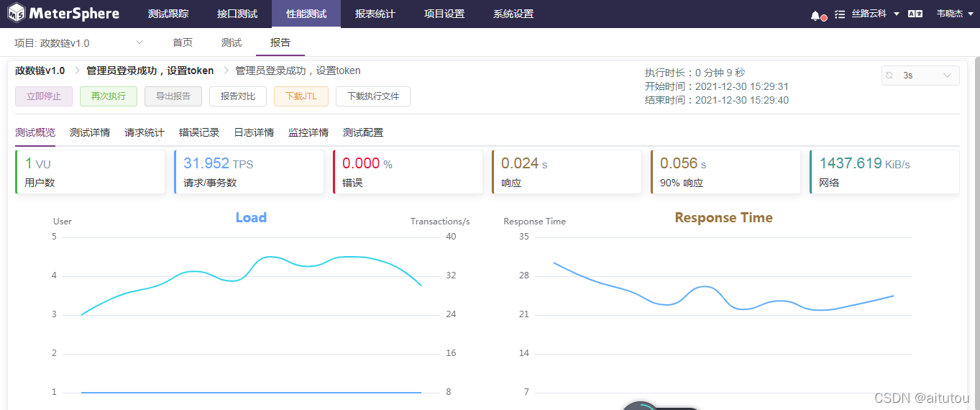This screenshot has width=980, height=410.
Task: Expand the project selector 政数链v1.0
Action: (x=79, y=42)
